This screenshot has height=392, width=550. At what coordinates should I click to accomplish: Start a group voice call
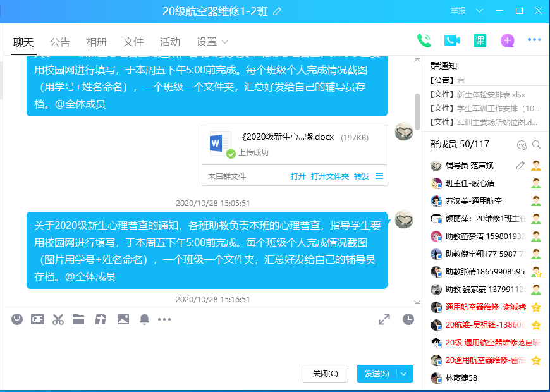pyautogui.click(x=424, y=40)
